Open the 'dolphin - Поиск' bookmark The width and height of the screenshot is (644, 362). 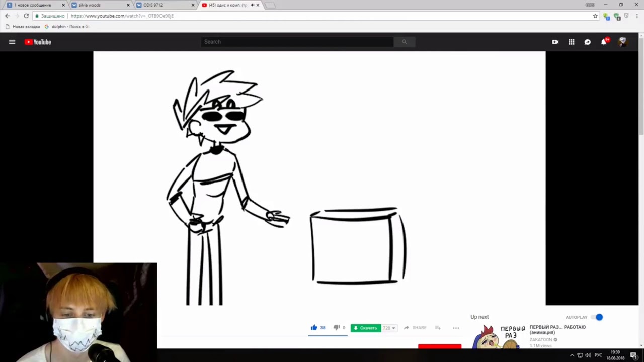click(x=67, y=26)
